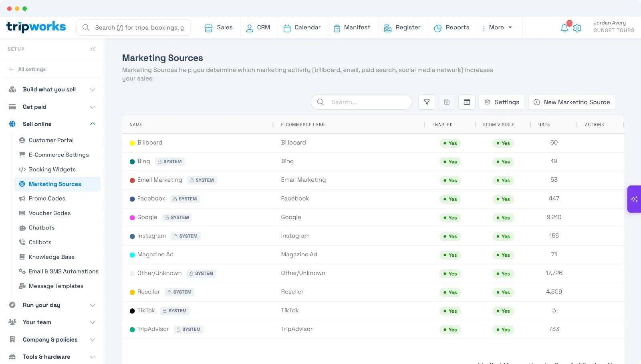This screenshot has width=641, height=364.
Task: Click the Run your day compass icon
Action: click(12, 305)
